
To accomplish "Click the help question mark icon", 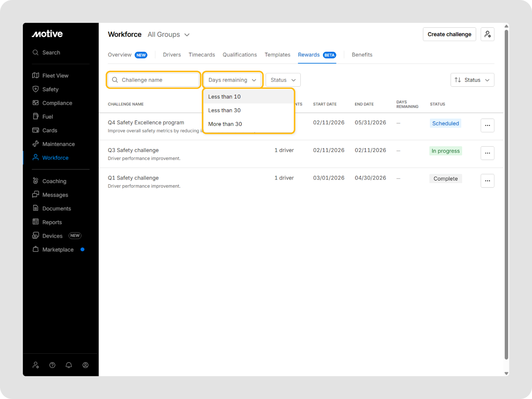I will [52, 365].
